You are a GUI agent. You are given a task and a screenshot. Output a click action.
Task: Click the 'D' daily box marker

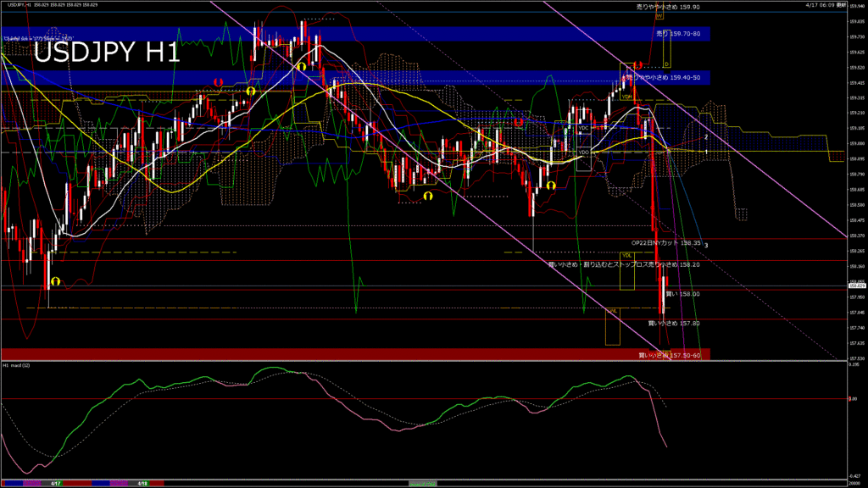point(666,64)
